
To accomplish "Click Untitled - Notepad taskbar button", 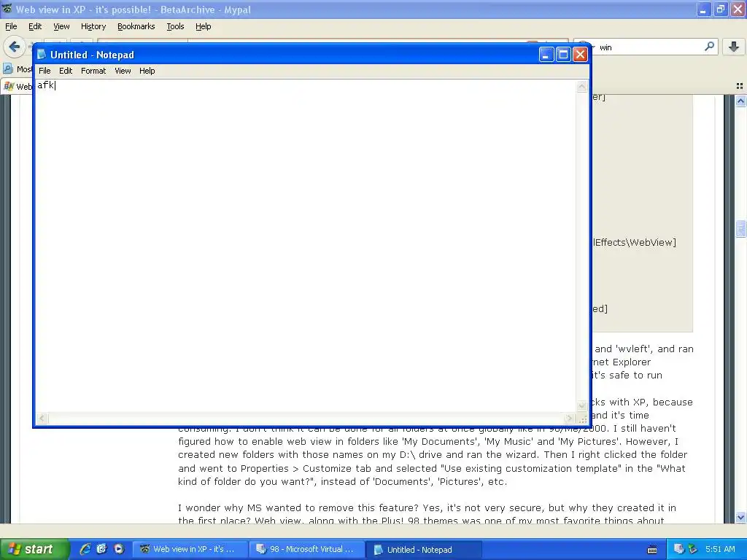I will [424, 549].
